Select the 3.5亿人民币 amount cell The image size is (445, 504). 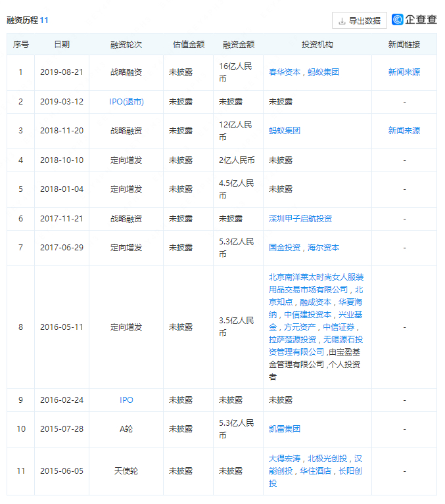237,327
